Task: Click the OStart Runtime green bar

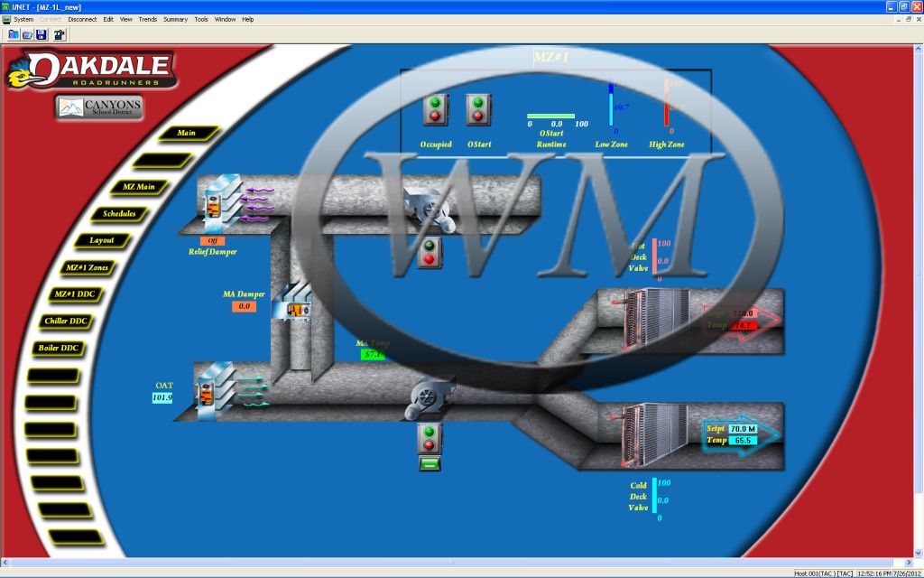Action: (x=550, y=117)
